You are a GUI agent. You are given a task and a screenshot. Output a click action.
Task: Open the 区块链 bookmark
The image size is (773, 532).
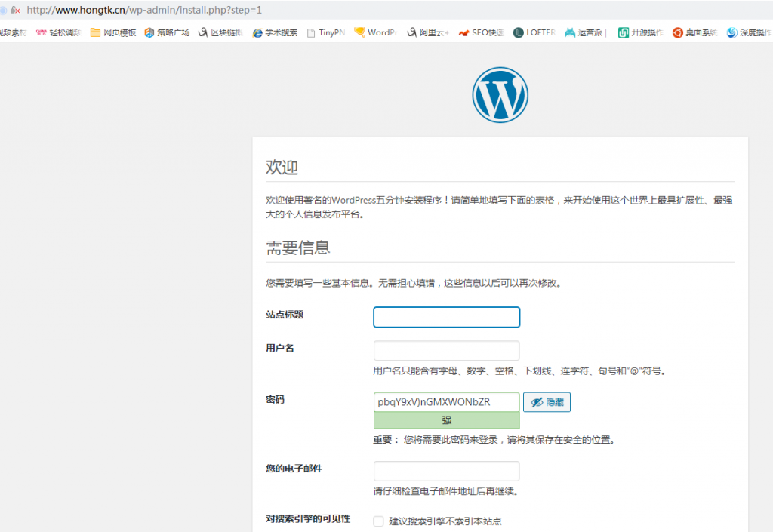(x=220, y=32)
